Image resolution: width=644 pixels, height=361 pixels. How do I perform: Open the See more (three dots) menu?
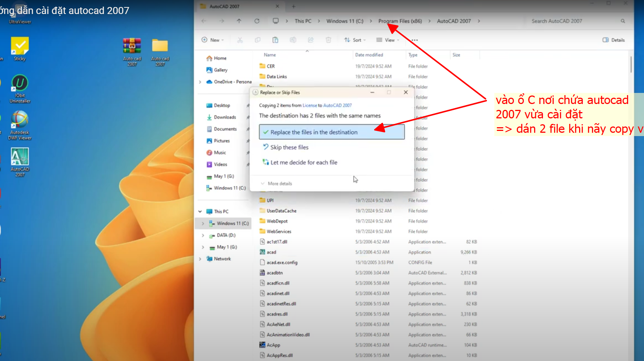point(415,40)
